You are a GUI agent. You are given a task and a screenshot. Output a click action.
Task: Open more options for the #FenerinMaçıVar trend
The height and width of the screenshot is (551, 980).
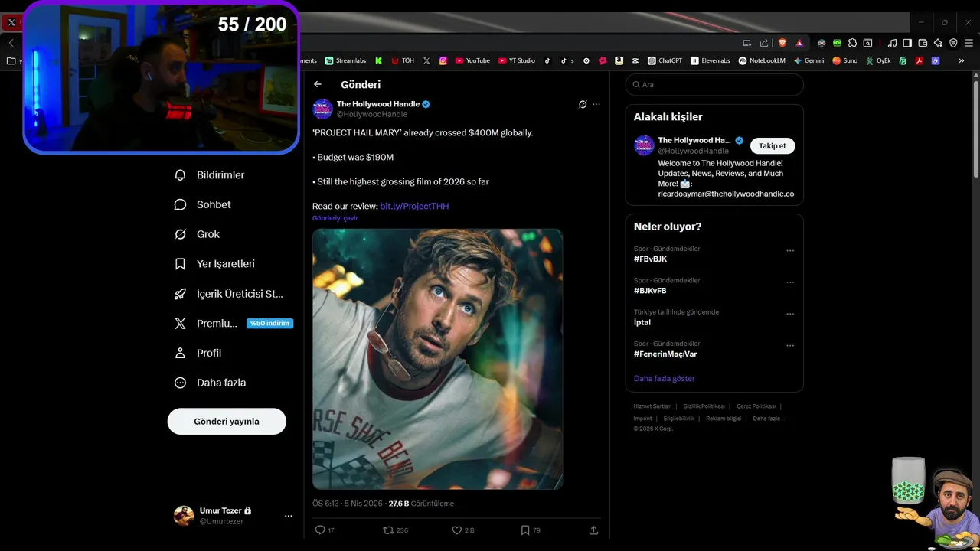(790, 345)
